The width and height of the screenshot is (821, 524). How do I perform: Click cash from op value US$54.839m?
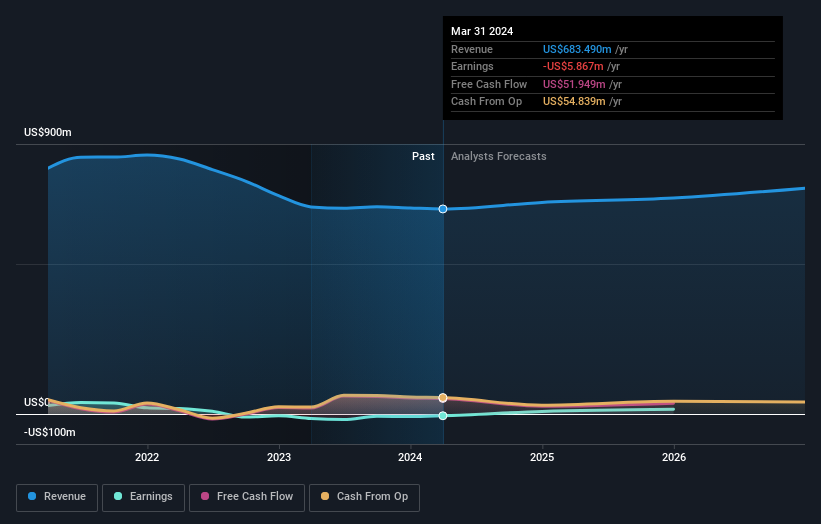coord(574,102)
